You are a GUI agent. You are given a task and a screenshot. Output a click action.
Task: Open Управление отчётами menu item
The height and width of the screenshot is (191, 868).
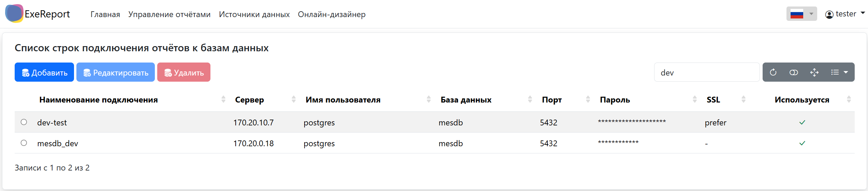(x=169, y=14)
